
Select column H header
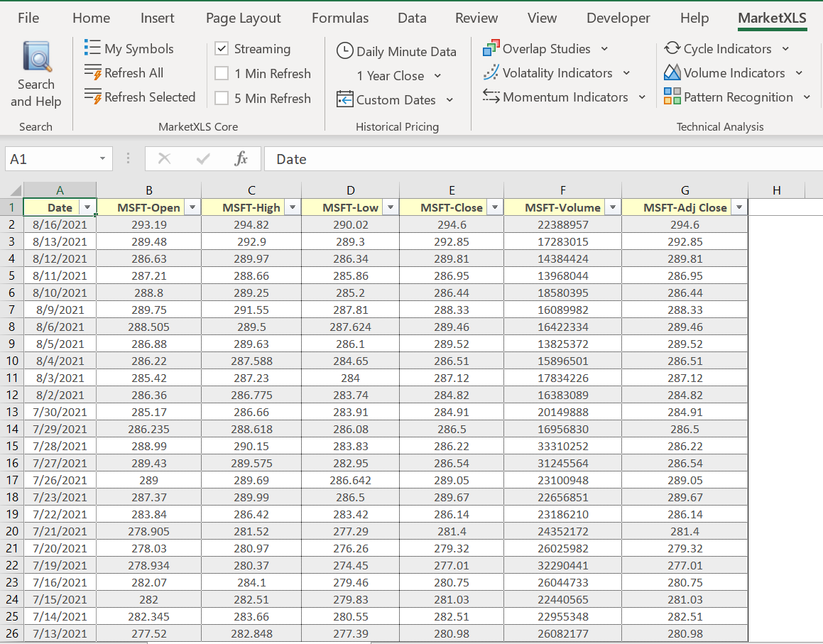click(776, 190)
